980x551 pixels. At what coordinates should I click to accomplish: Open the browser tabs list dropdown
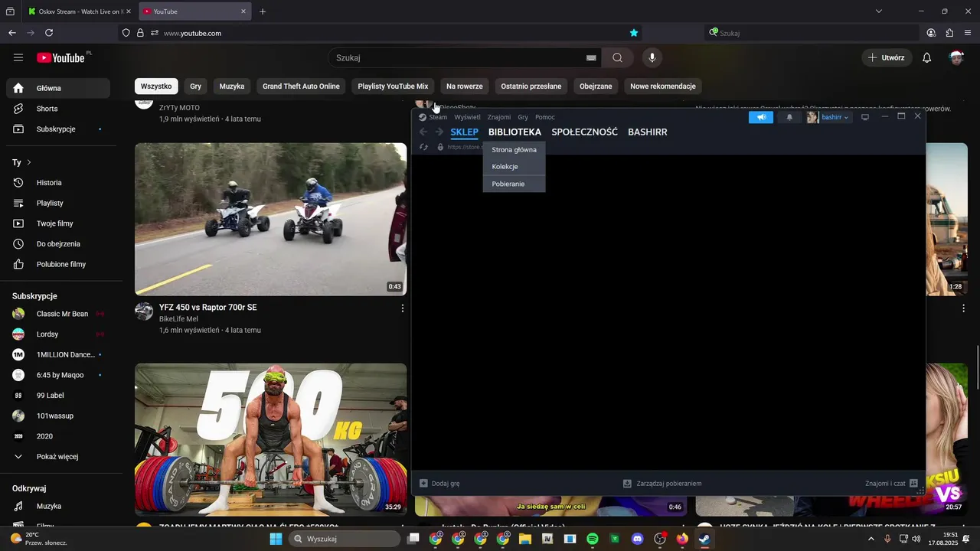(x=879, y=11)
